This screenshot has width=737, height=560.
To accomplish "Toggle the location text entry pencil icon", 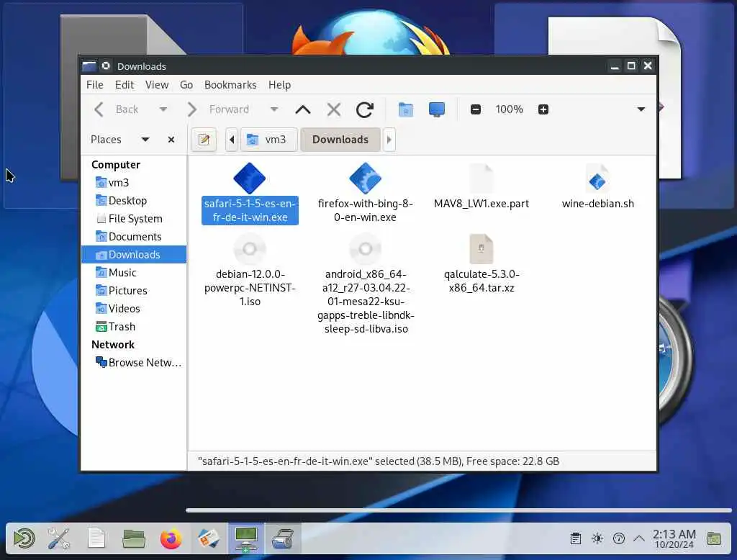I will (204, 140).
